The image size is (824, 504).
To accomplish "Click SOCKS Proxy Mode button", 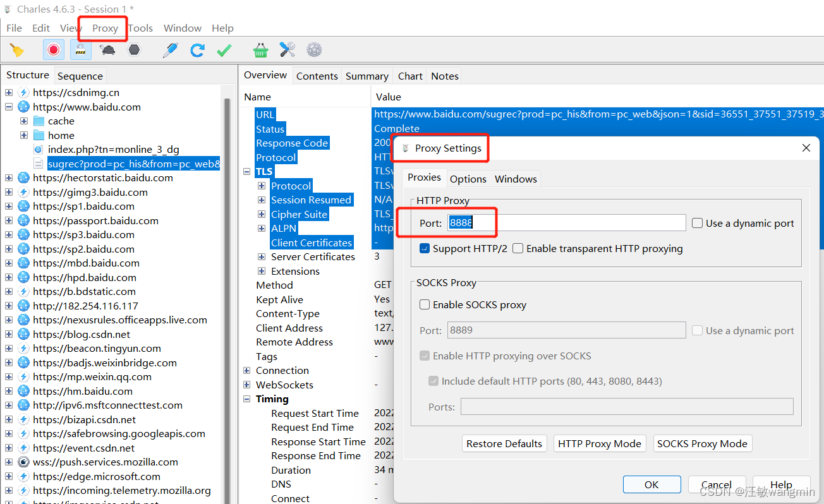I will click(702, 443).
